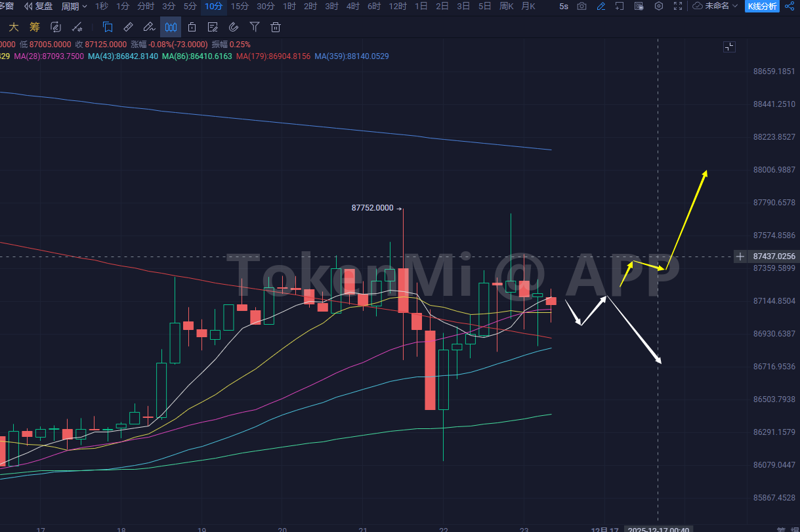This screenshot has width=800, height=532.
Task: Select the 1日 timeframe tab
Action: [x=421, y=6]
